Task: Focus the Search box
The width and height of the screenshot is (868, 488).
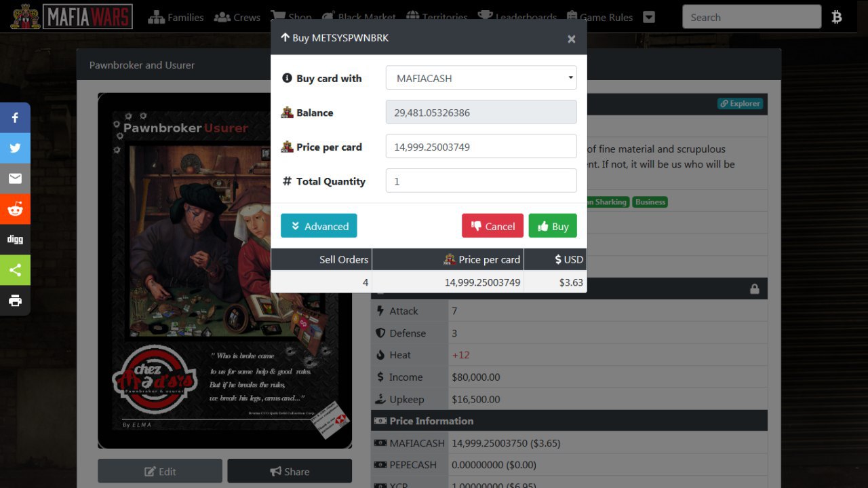Action: tap(751, 18)
